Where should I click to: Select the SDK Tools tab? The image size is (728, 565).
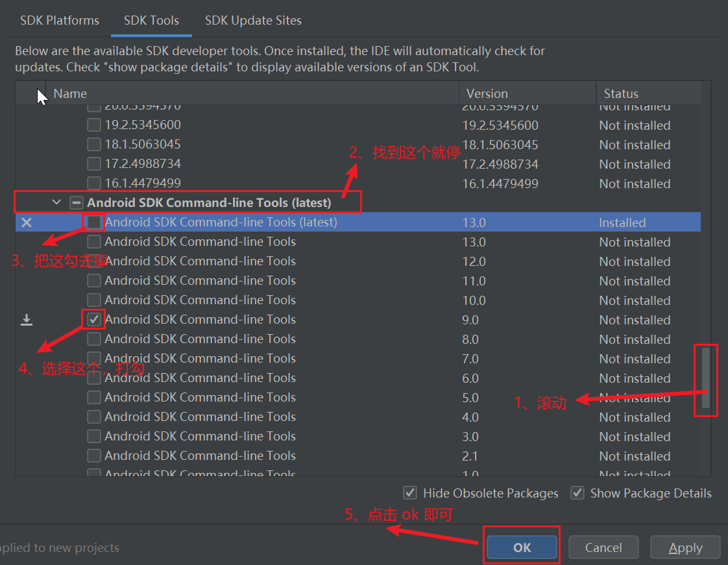[x=151, y=20]
